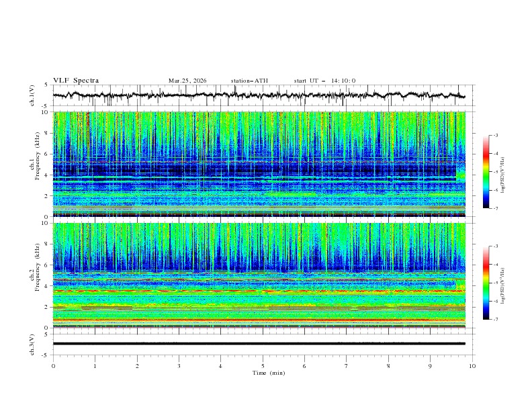Click time axis tick label '0'
This screenshot has height=411, width=532.
53,366
